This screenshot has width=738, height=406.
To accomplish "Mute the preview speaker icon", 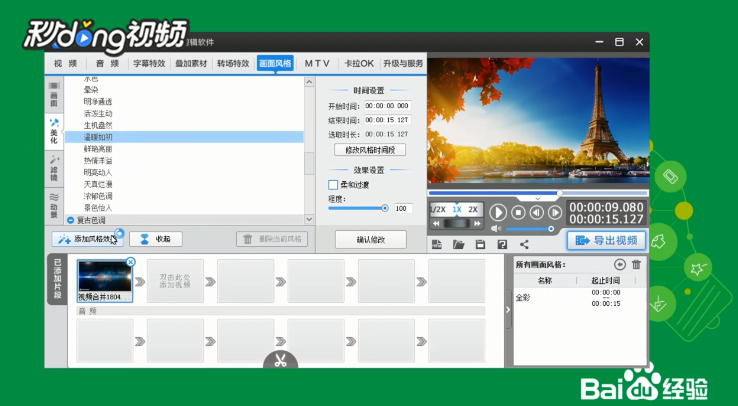I will [495, 229].
